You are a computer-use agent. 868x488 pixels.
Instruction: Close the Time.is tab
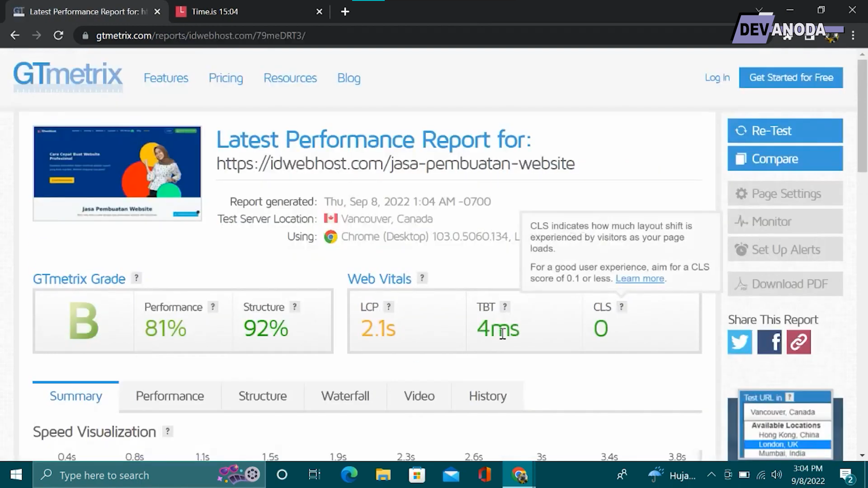tap(319, 12)
